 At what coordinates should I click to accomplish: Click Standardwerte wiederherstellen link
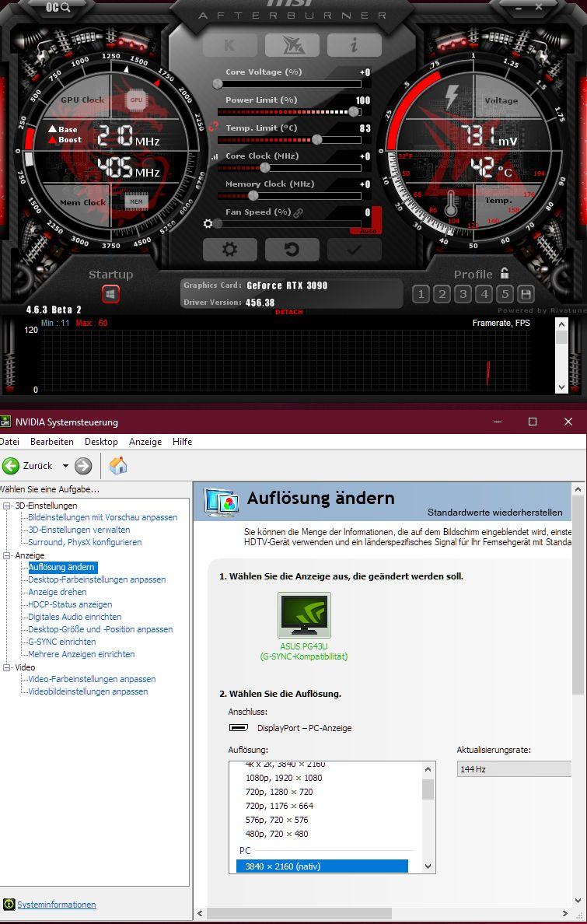tap(495, 512)
